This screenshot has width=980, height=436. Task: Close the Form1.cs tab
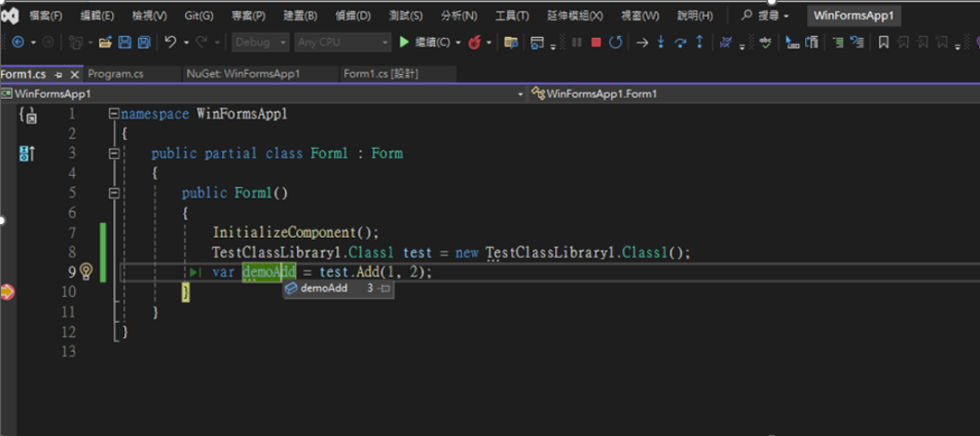tap(73, 73)
